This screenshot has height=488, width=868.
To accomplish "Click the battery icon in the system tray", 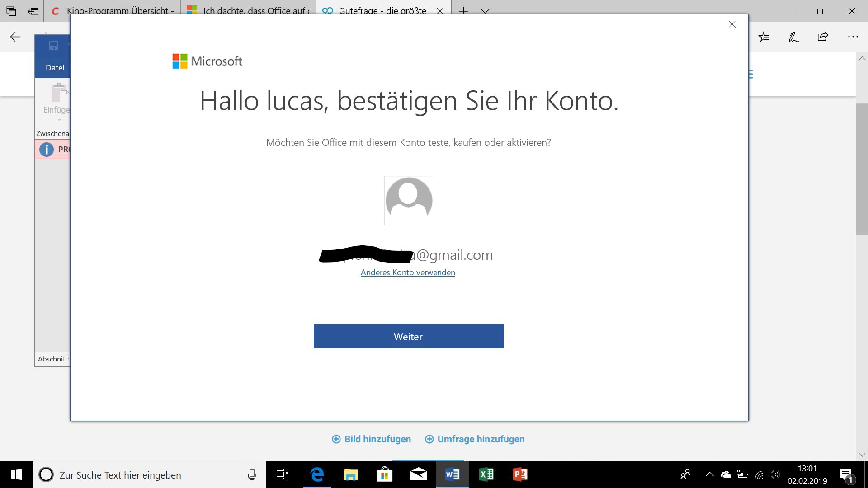I will (742, 474).
